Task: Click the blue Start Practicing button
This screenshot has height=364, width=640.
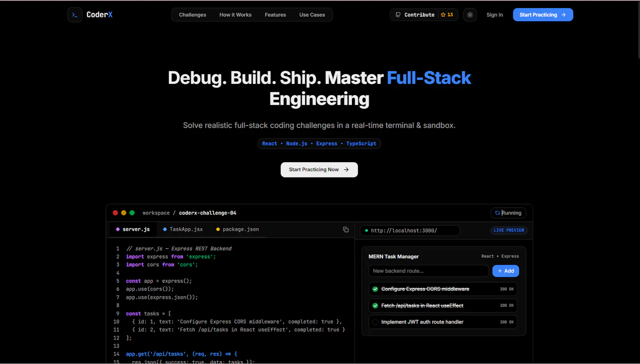Action: pyautogui.click(x=543, y=15)
